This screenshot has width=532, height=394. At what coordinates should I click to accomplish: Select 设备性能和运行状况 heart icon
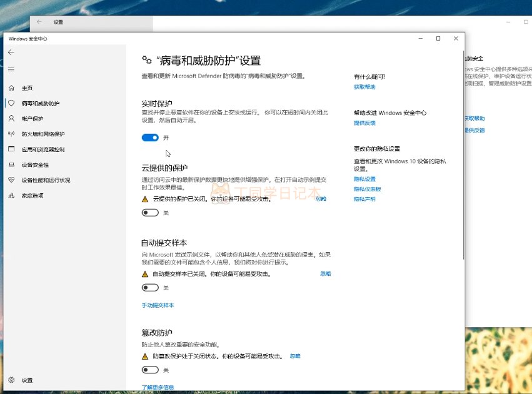[x=11, y=180]
